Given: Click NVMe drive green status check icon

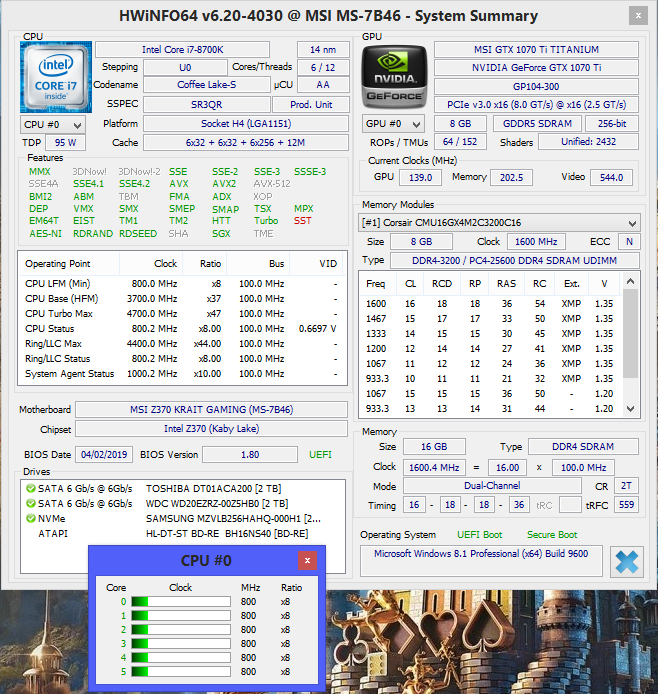Looking at the screenshot, I should point(31,518).
